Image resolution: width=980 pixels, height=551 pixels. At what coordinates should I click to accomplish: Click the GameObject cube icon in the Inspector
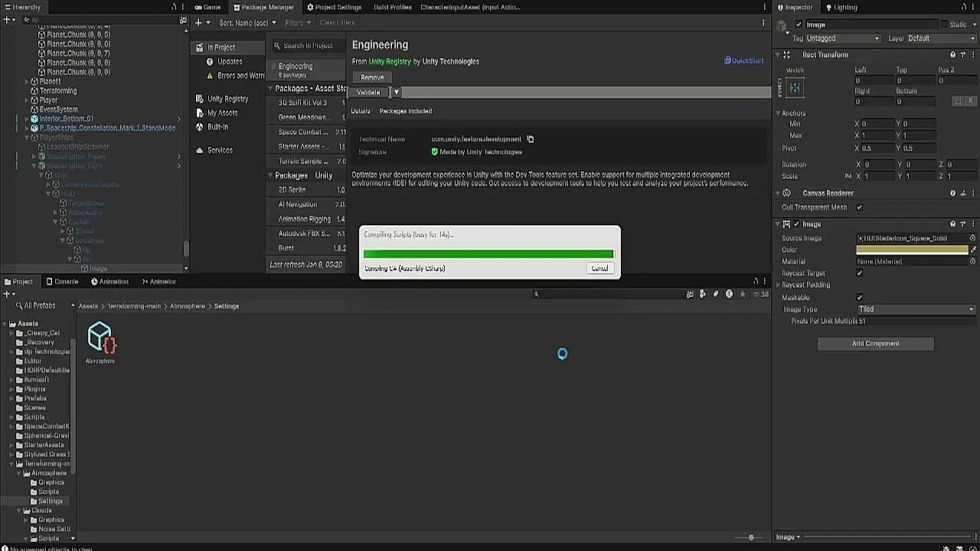782,26
